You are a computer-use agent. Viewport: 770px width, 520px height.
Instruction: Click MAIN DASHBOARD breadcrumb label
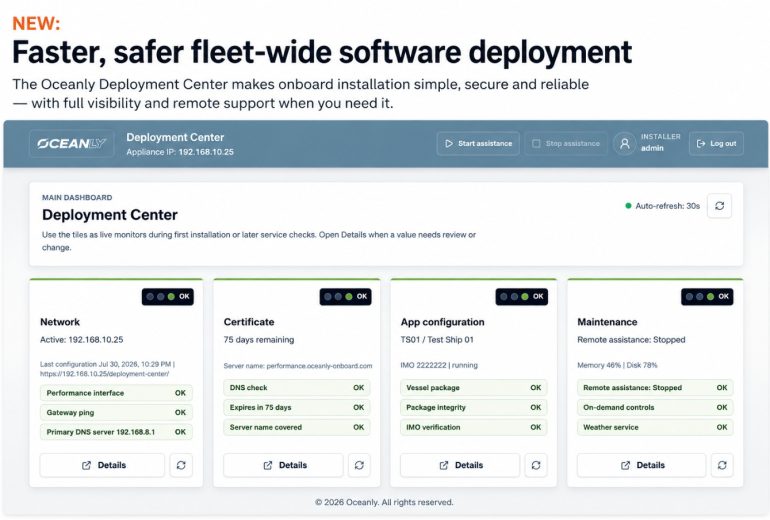tap(77, 197)
